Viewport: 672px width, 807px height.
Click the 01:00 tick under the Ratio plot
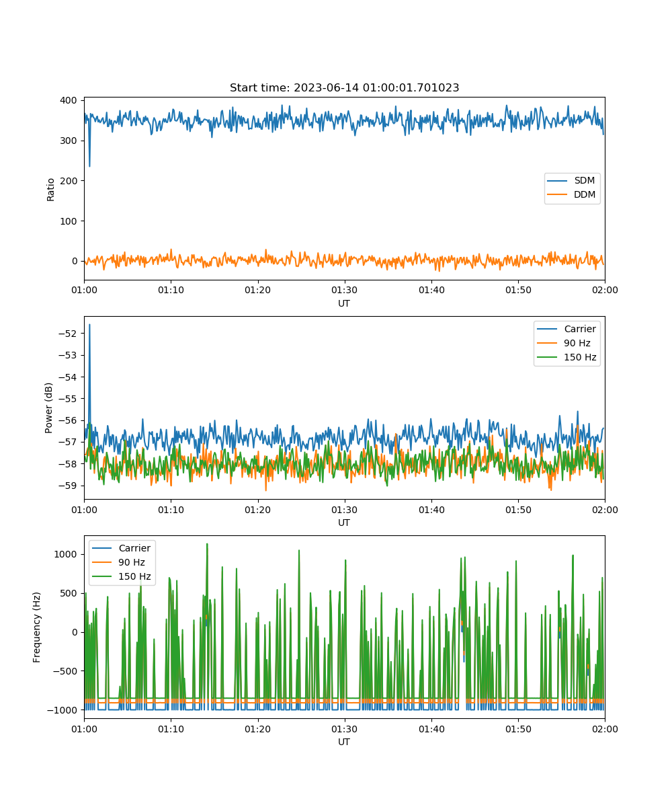84,290
